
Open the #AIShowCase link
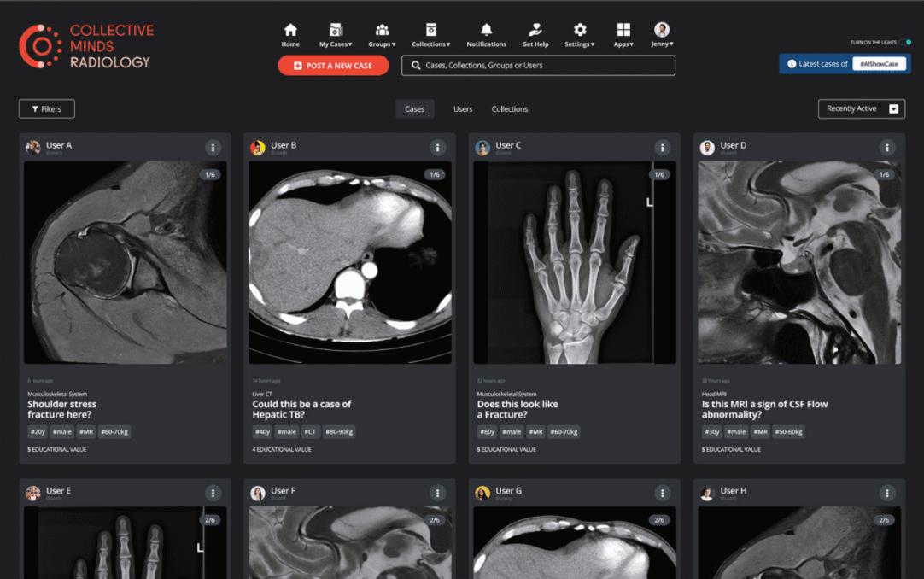[881, 62]
